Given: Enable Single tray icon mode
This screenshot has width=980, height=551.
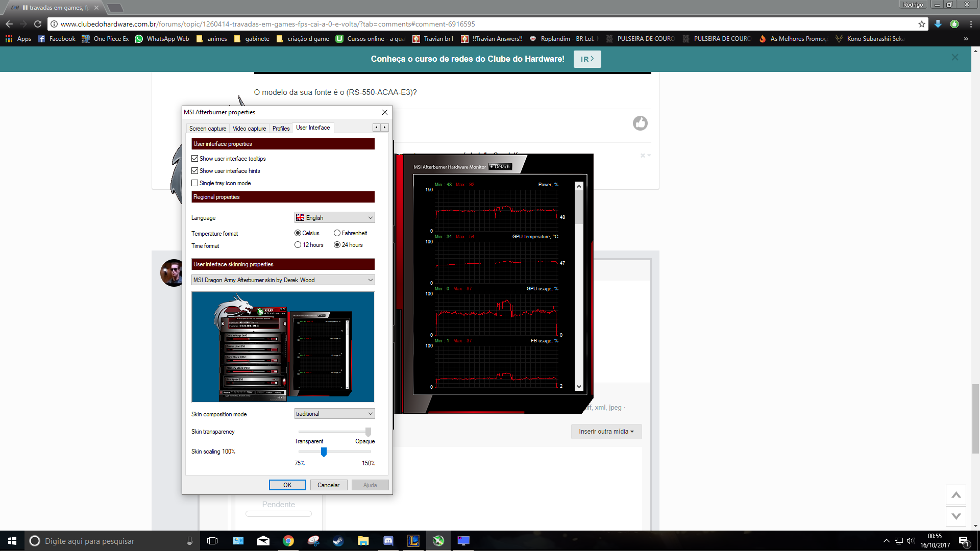Looking at the screenshot, I should [x=221, y=183].
